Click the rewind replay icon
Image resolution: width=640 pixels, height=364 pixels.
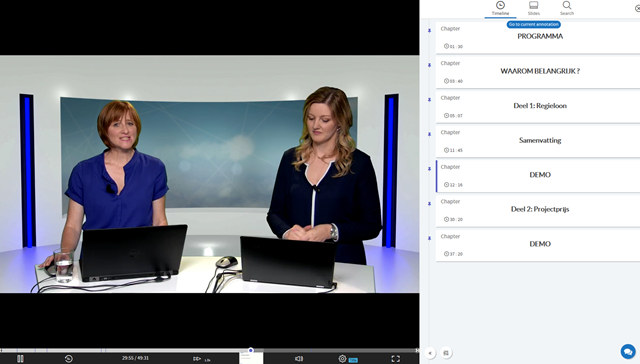[69, 359]
